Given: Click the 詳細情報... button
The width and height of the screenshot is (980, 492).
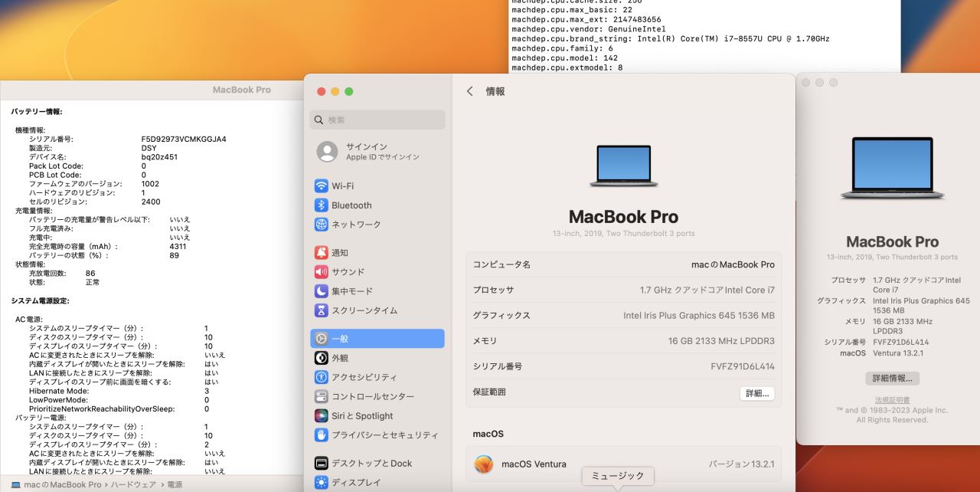Looking at the screenshot, I should tap(892, 379).
